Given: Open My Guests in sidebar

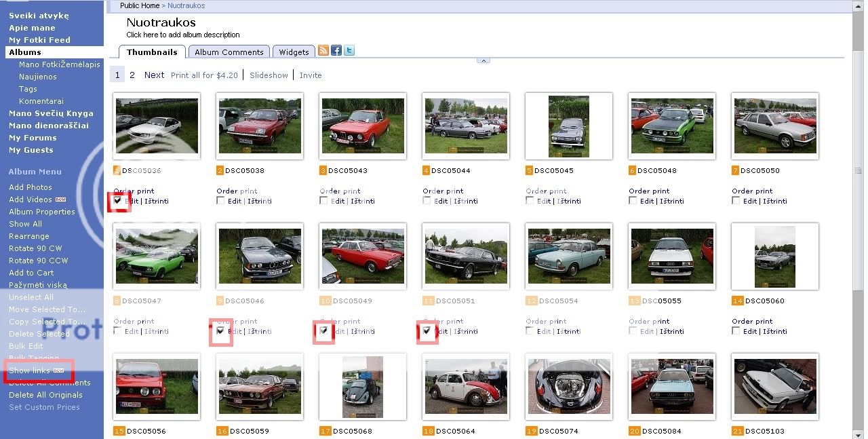Looking at the screenshot, I should click(31, 150).
